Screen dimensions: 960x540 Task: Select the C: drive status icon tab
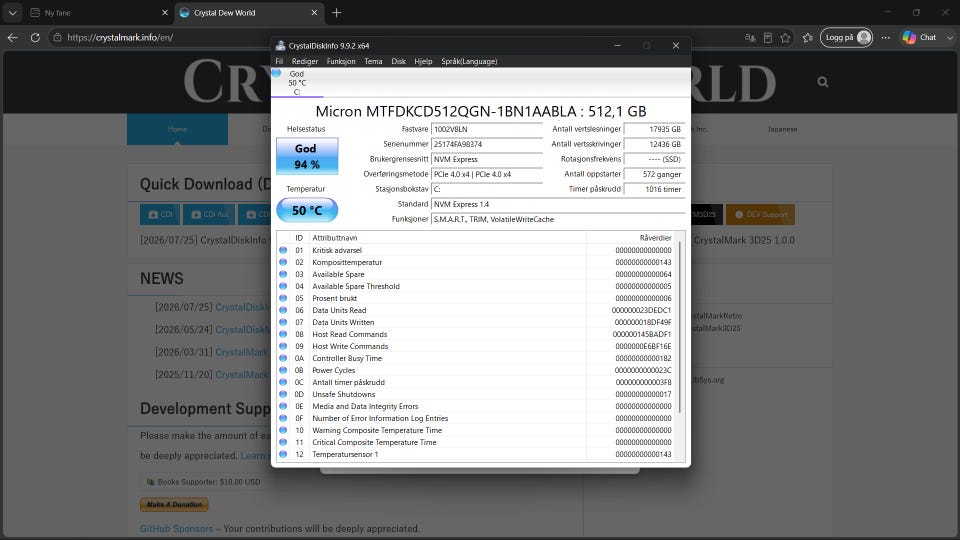297,83
